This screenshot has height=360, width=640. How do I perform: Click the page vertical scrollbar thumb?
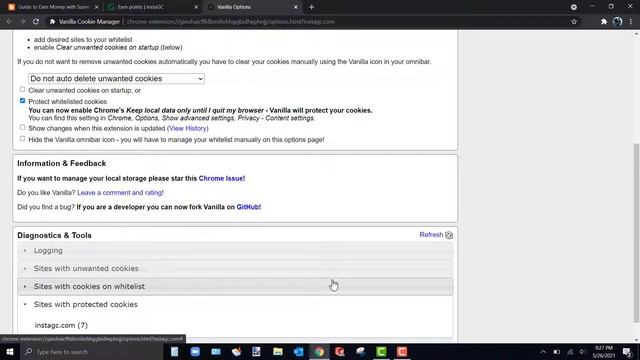(636, 233)
